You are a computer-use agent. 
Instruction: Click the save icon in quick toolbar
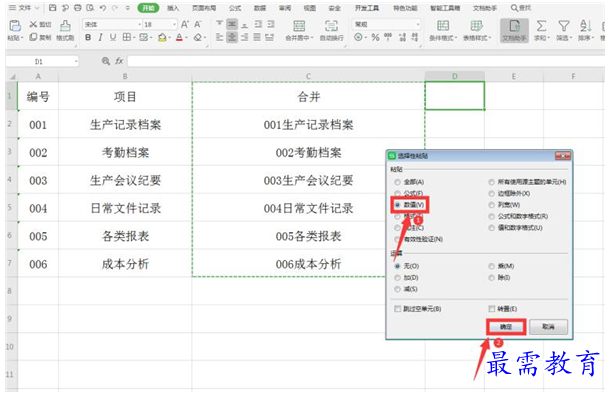coord(53,8)
